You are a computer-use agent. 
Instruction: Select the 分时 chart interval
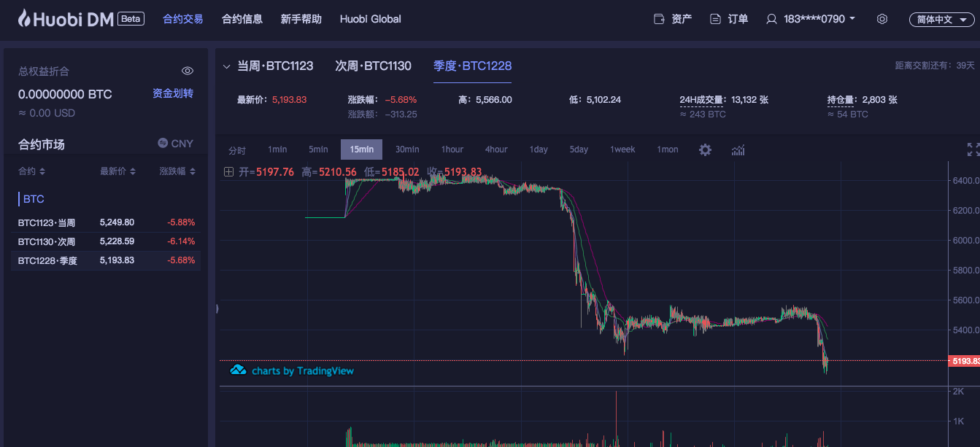click(x=237, y=150)
